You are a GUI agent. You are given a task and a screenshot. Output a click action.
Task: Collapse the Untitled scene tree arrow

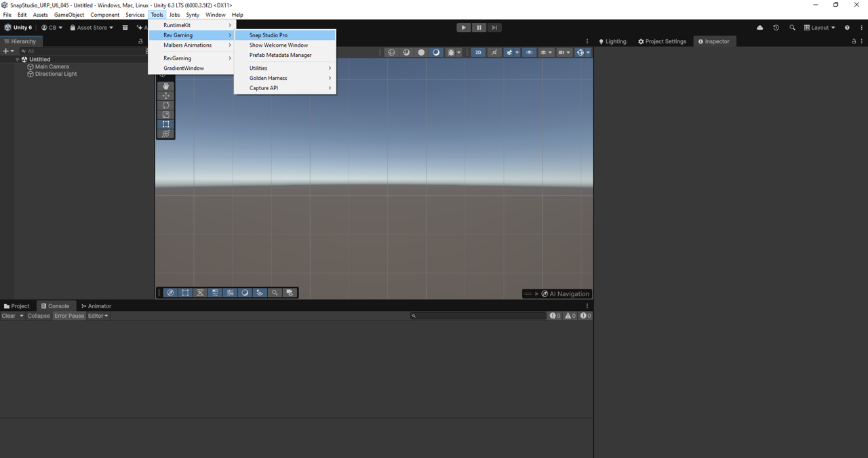pos(17,60)
